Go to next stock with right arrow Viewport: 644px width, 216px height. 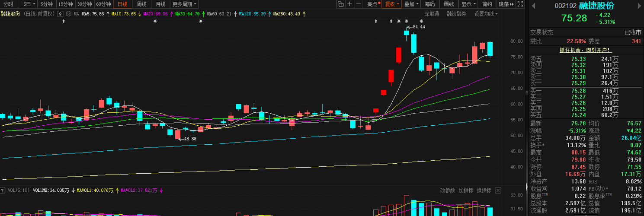coord(640,6)
